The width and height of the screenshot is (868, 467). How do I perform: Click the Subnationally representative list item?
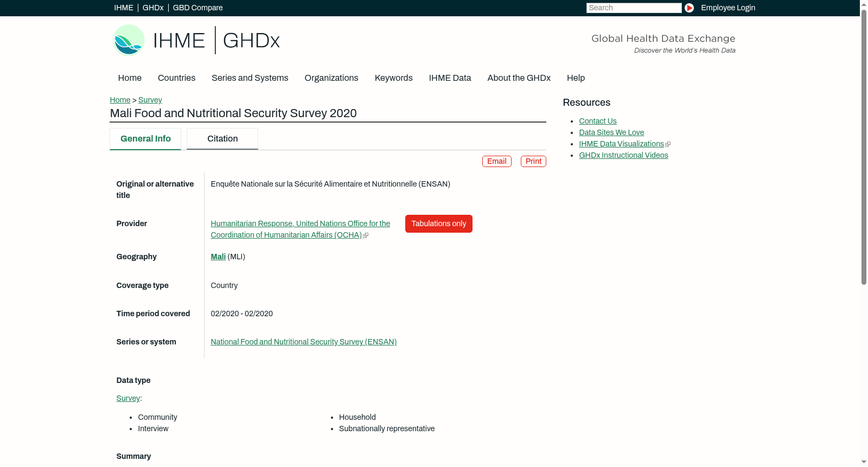click(x=387, y=429)
